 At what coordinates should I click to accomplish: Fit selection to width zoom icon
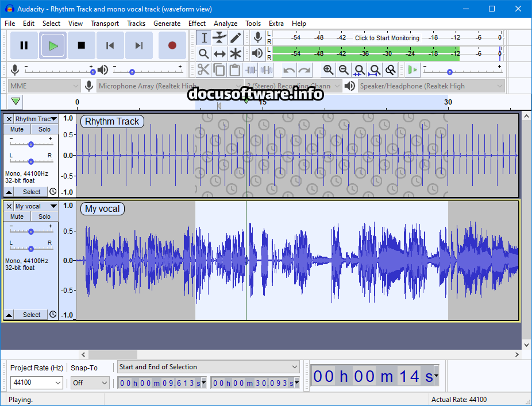pyautogui.click(x=359, y=70)
